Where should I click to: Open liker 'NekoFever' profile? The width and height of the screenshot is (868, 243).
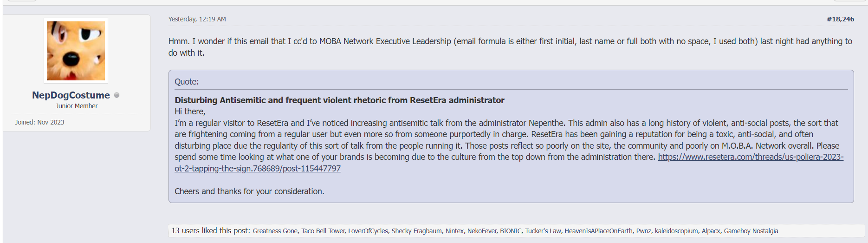click(482, 231)
